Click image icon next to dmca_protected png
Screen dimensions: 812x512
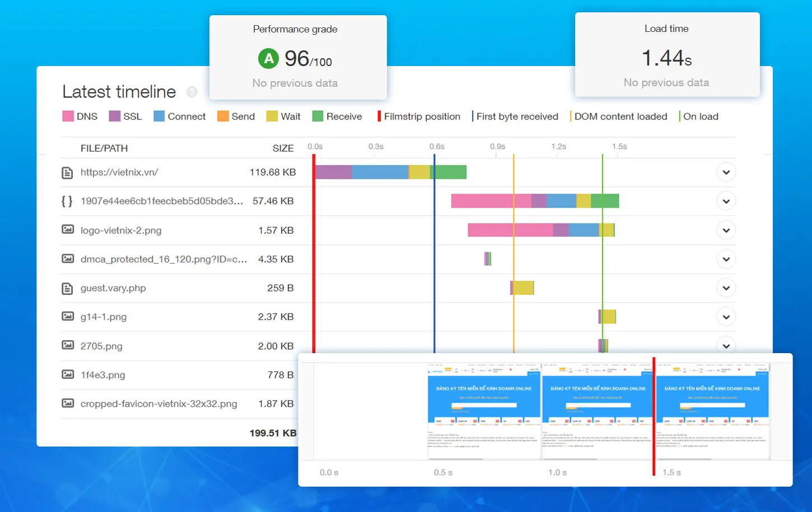coord(67,259)
